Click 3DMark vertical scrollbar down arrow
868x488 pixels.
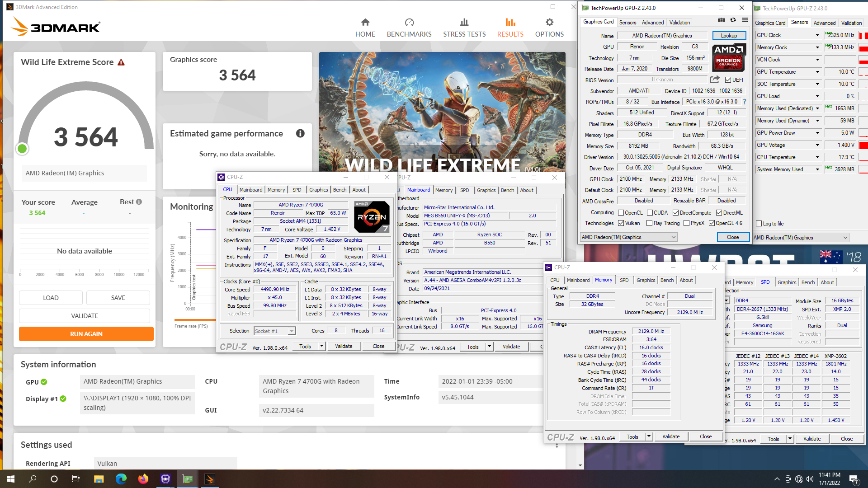(x=580, y=465)
